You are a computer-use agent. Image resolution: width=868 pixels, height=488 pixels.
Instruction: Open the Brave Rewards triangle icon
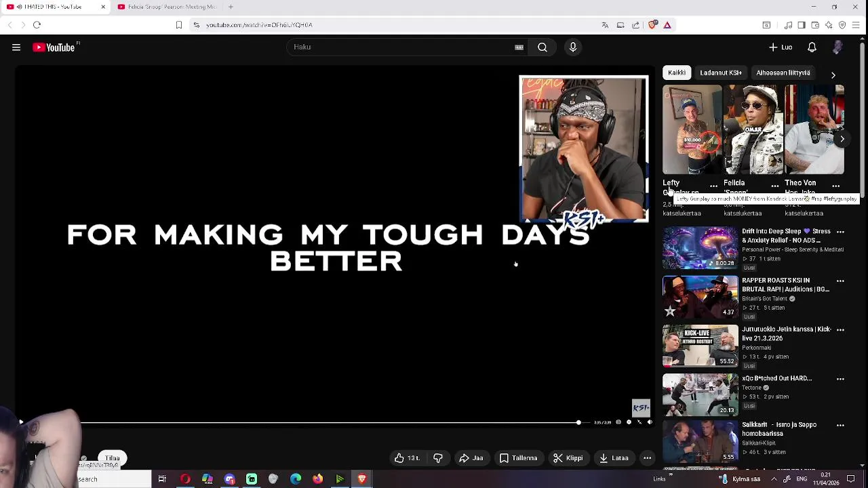(x=667, y=25)
